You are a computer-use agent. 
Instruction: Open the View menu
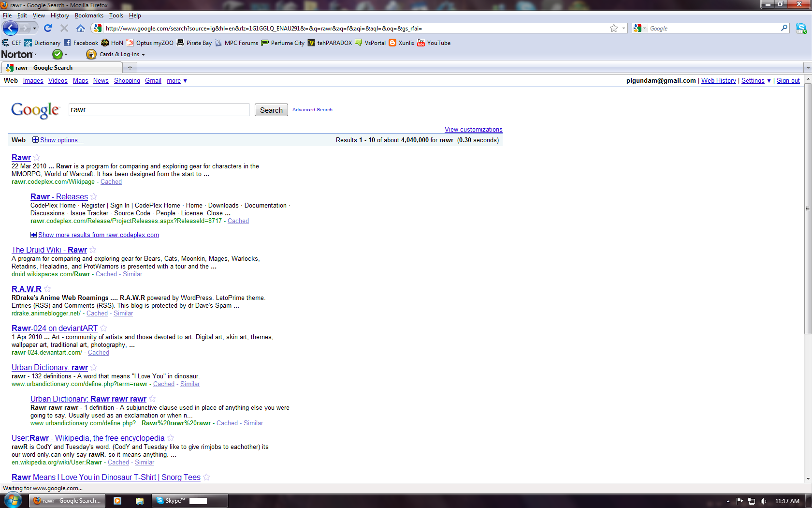pyautogui.click(x=39, y=15)
